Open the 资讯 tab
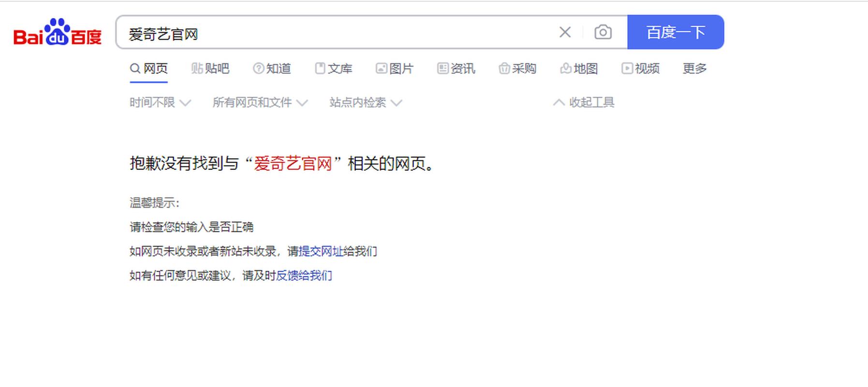Viewport: 868px width, 387px height. (x=456, y=69)
